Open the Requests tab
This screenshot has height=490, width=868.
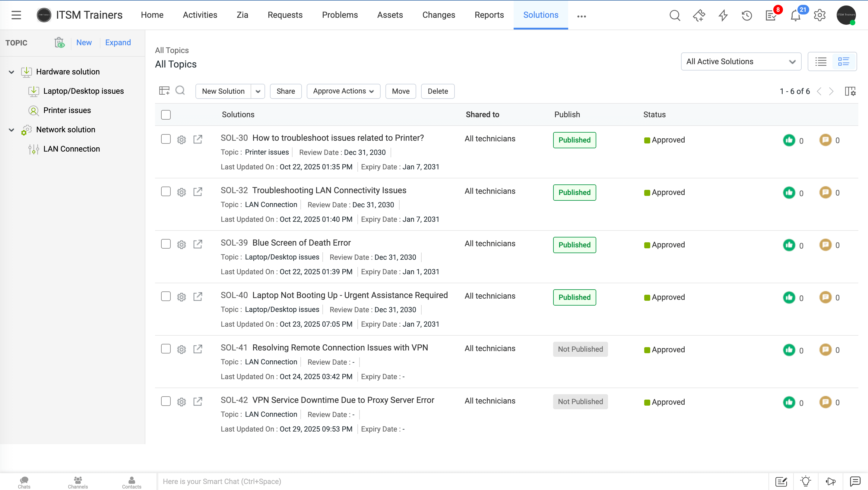pyautogui.click(x=285, y=15)
